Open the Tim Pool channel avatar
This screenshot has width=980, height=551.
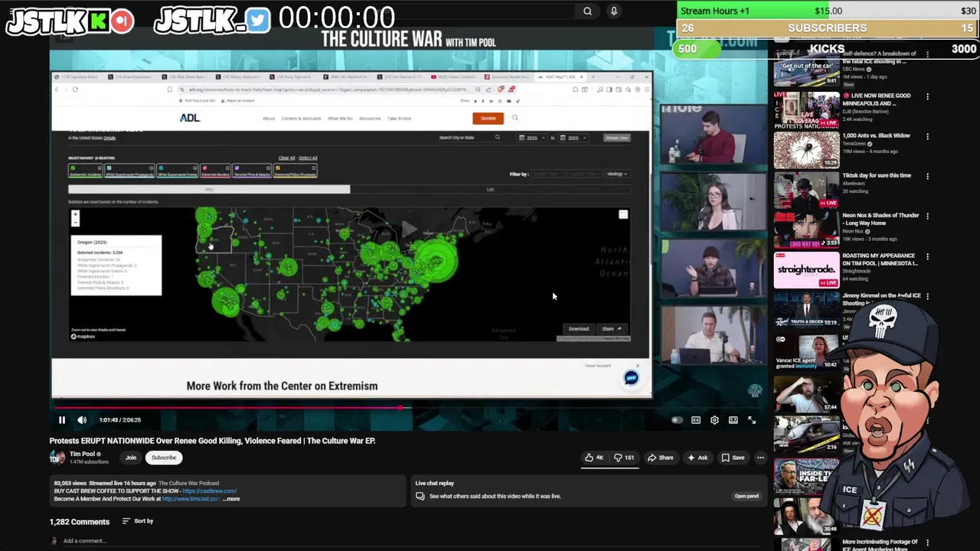click(x=57, y=458)
